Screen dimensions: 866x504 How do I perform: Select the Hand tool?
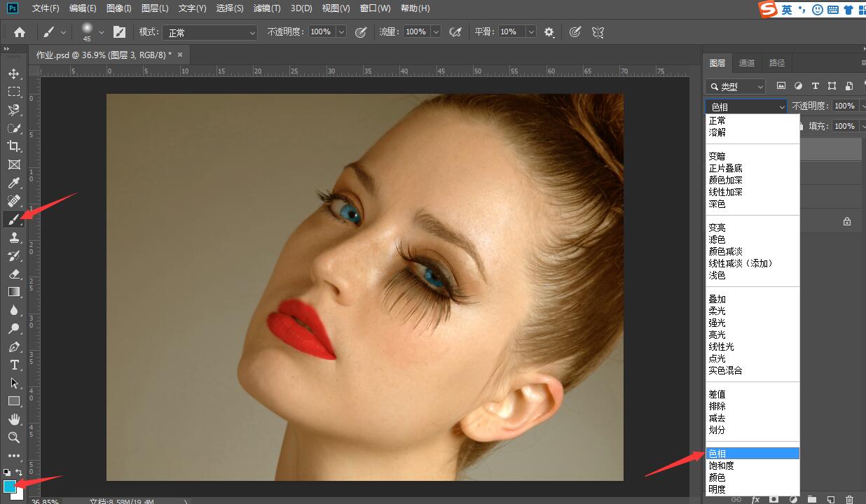pos(14,419)
